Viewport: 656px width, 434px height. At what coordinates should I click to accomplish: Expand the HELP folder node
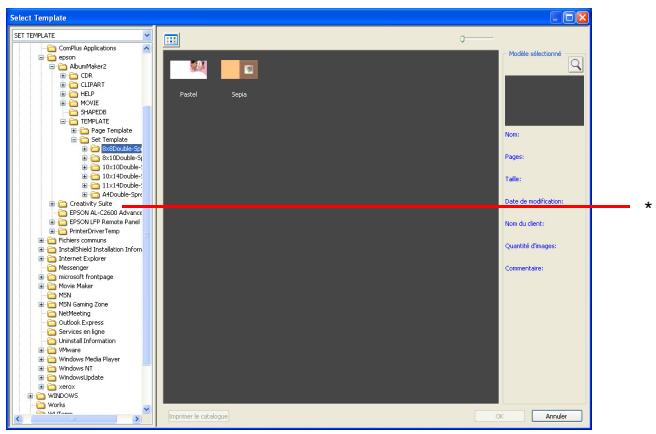coord(63,94)
